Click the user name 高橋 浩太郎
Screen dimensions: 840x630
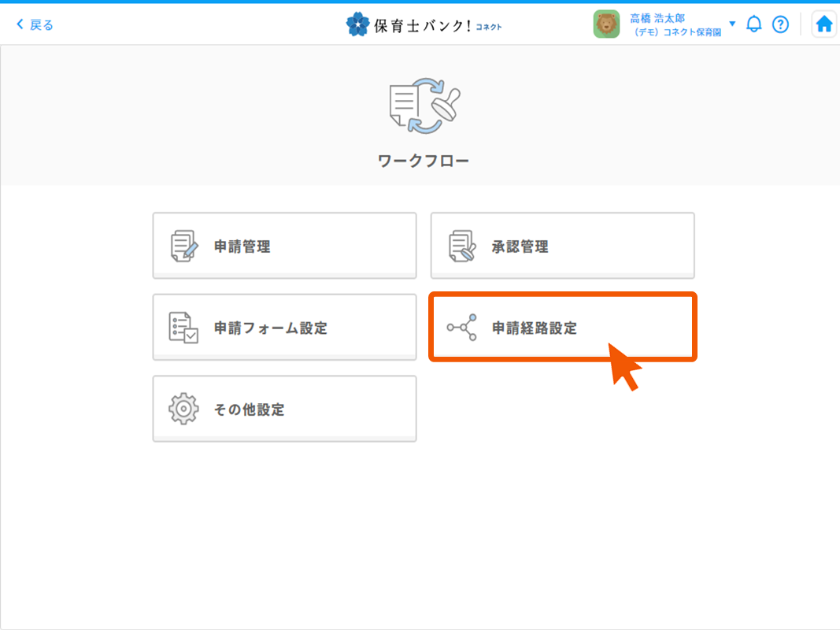click(657, 18)
